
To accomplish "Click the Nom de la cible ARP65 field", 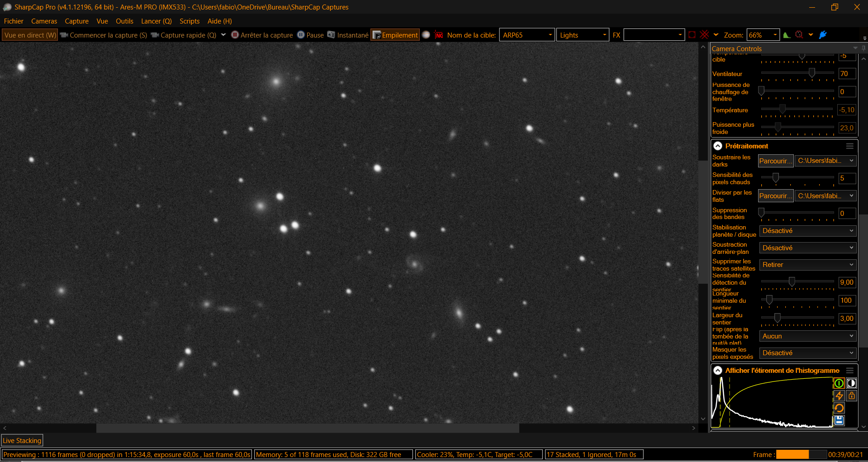I will 527,35.
